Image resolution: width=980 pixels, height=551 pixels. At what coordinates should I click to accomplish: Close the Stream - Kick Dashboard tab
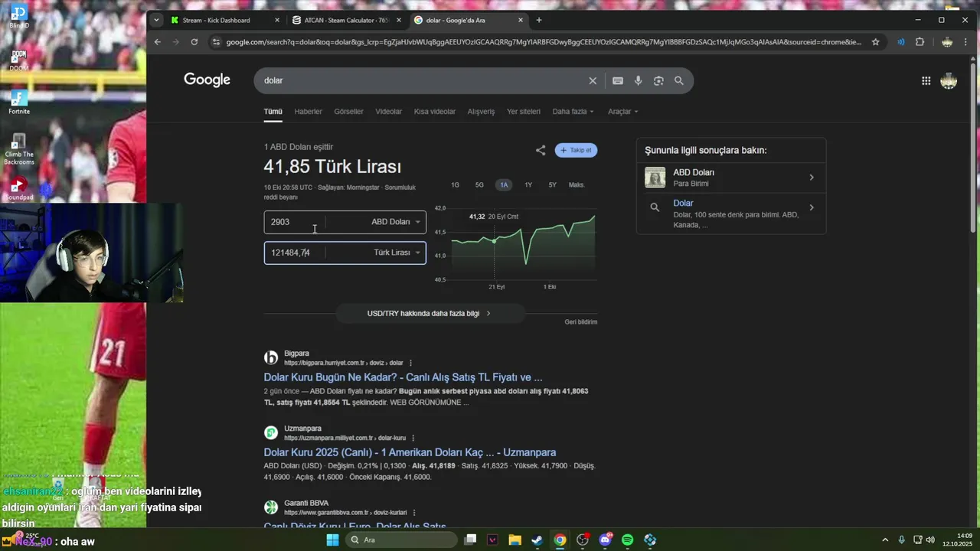click(277, 20)
